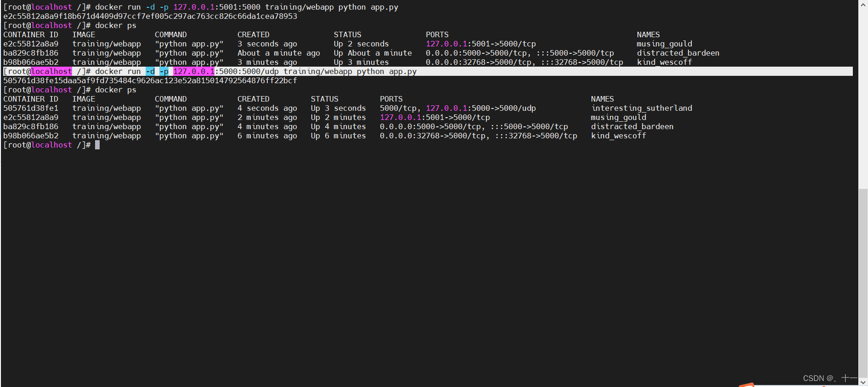Click the STATUS header in the first table

click(348, 34)
